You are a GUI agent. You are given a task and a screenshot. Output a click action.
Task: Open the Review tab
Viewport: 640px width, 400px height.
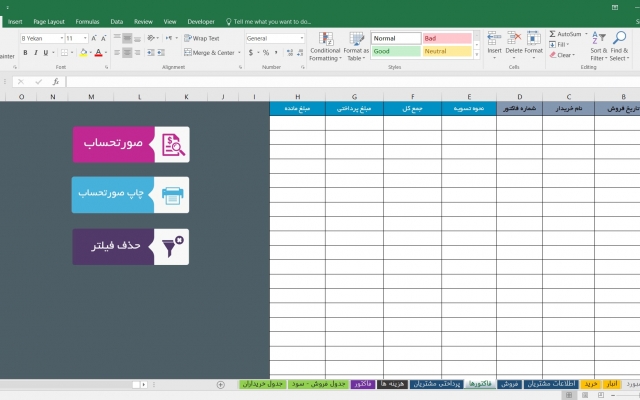(143, 22)
